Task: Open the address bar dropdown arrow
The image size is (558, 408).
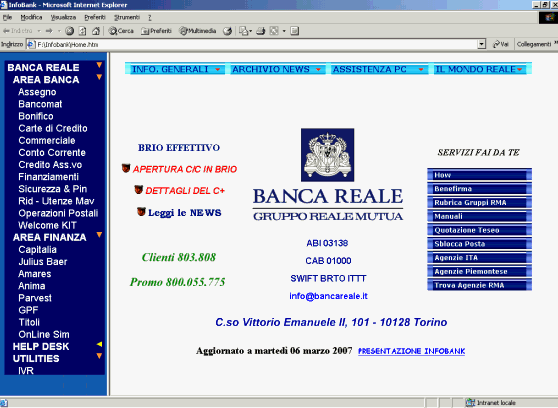Action: pos(481,44)
